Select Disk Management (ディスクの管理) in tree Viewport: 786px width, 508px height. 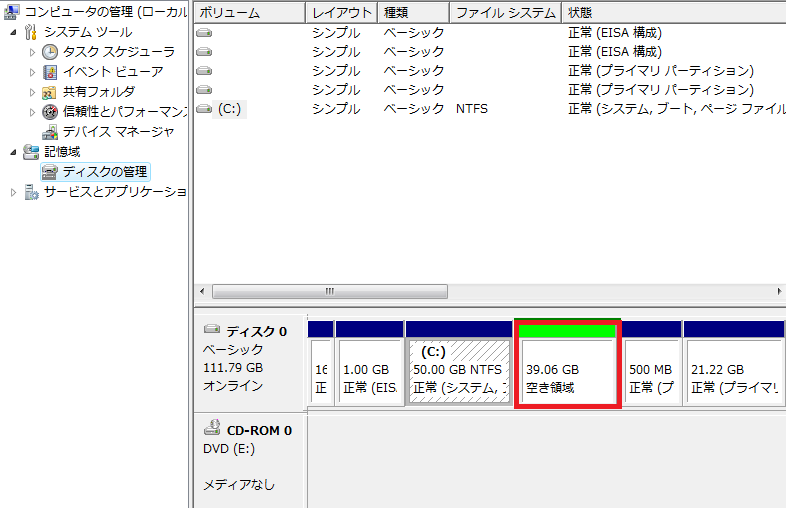click(104, 172)
